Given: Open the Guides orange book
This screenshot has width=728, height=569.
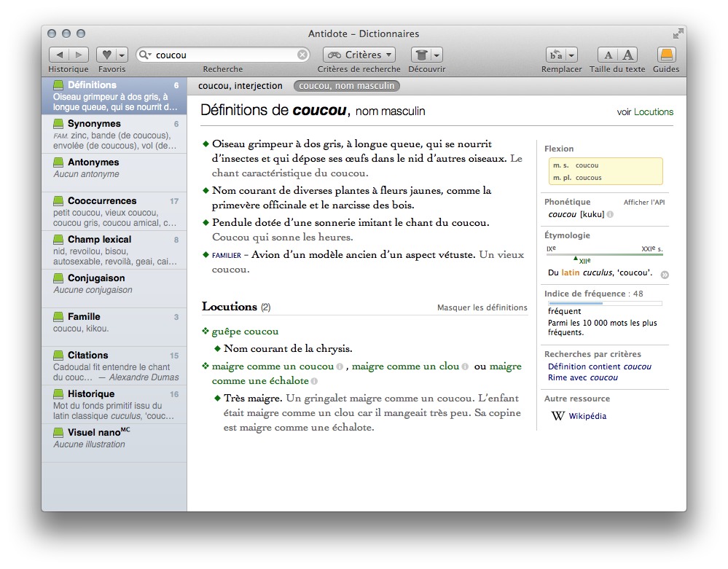Looking at the screenshot, I should tap(666, 55).
